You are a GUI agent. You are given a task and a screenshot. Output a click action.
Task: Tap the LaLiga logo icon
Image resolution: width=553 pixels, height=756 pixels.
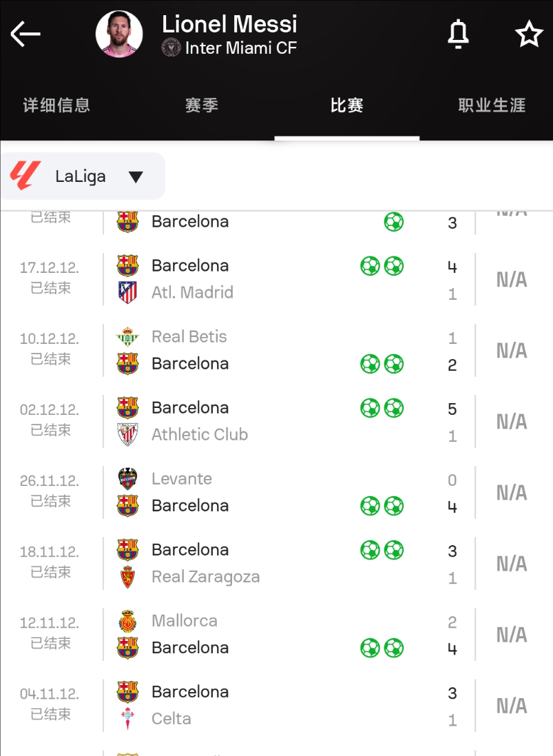[x=25, y=175]
